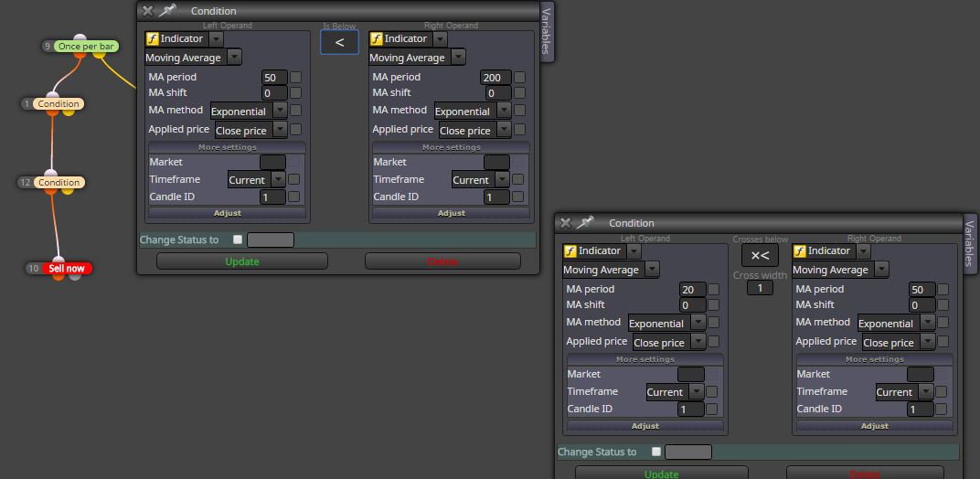Click the pin icon in upper Condition window
This screenshot has height=479, width=980.
167,10
